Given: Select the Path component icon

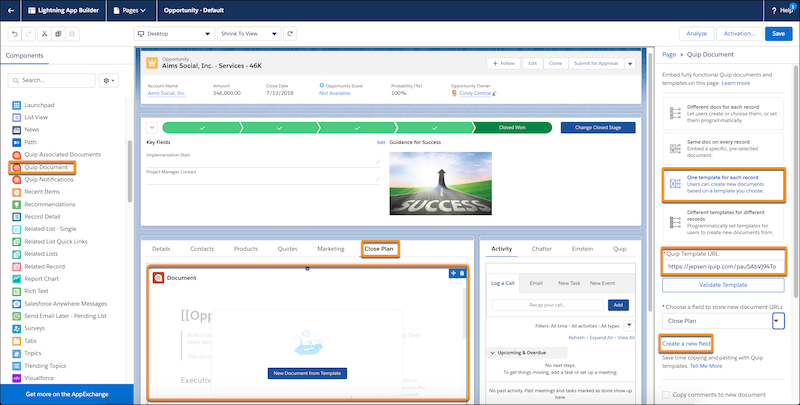Looking at the screenshot, I should pyautogui.click(x=16, y=142).
